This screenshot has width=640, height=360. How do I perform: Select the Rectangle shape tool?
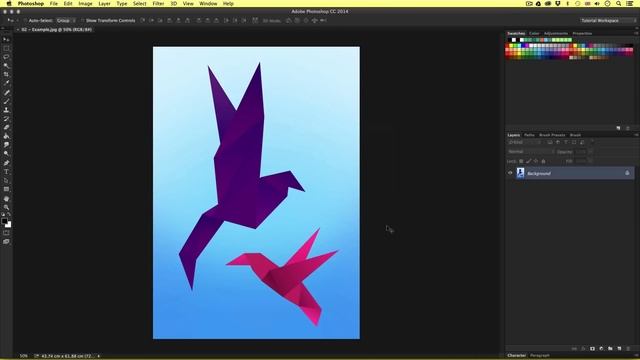coord(6,189)
